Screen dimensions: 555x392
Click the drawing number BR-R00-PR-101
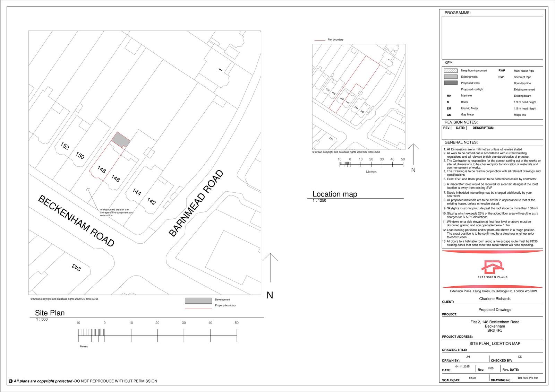point(528,378)
